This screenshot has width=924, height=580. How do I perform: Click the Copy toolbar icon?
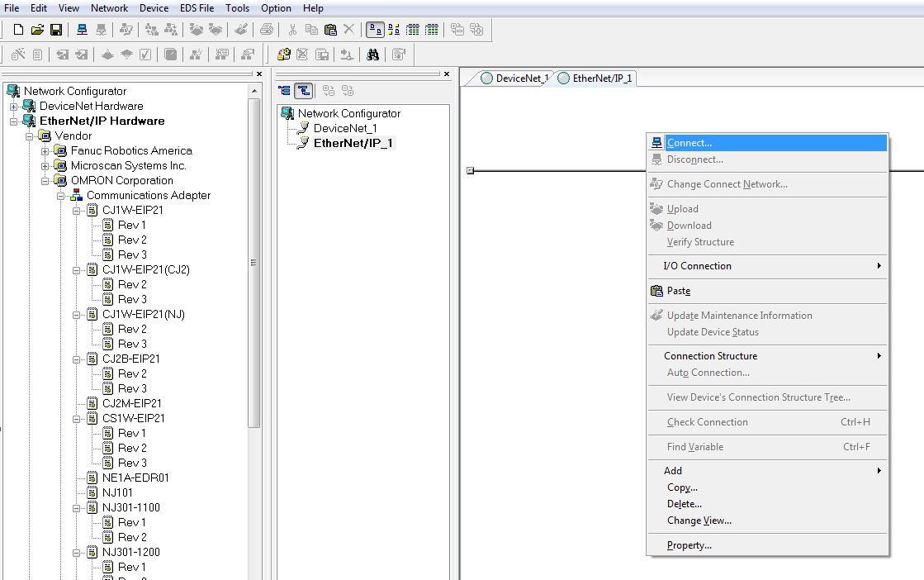[311, 30]
